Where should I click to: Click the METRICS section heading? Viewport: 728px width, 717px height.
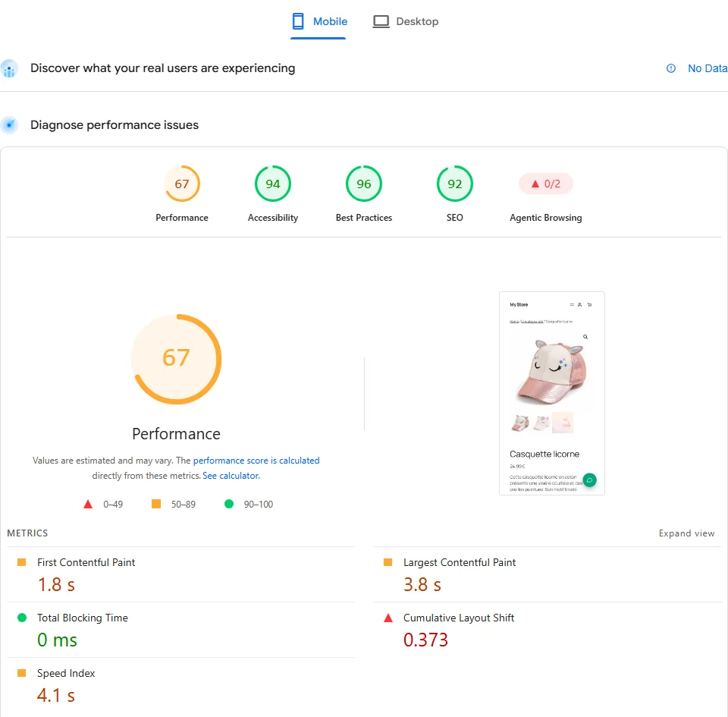click(x=27, y=533)
